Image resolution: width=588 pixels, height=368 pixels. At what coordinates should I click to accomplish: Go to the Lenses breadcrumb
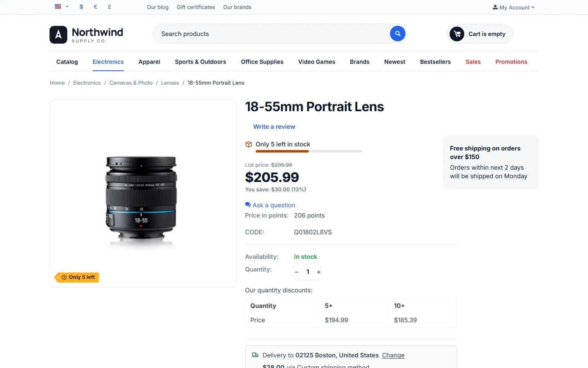point(170,83)
